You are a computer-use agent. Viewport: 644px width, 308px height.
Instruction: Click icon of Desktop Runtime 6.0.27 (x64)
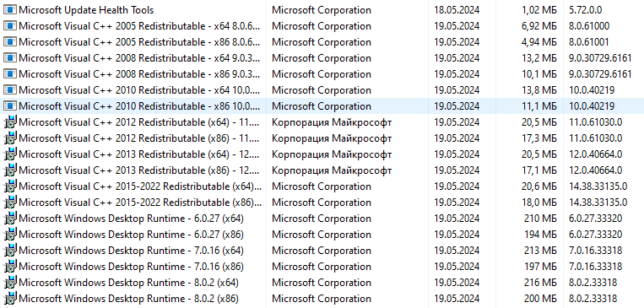[10, 218]
